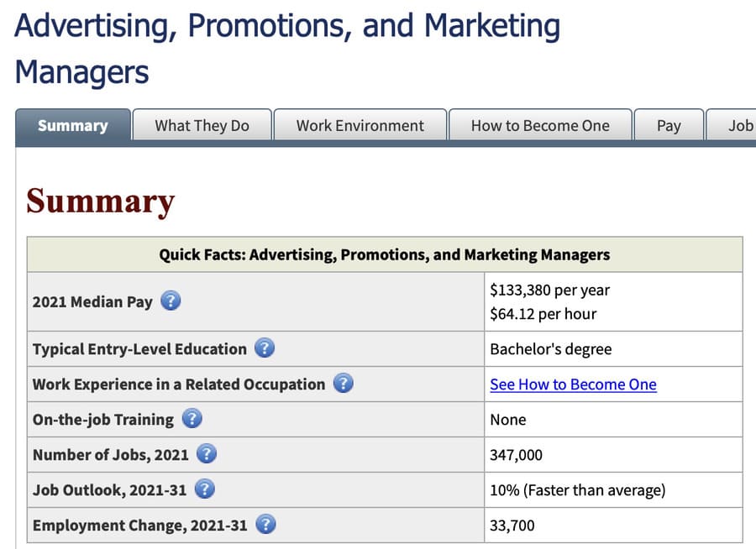Follow the See How to Become One link
Image resolution: width=756 pixels, height=549 pixels.
pos(573,384)
